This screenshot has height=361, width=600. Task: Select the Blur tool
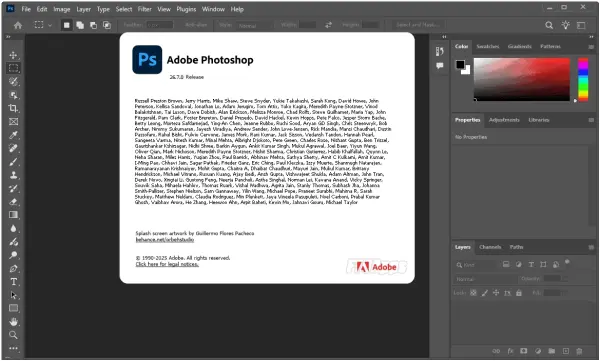pyautogui.click(x=13, y=229)
